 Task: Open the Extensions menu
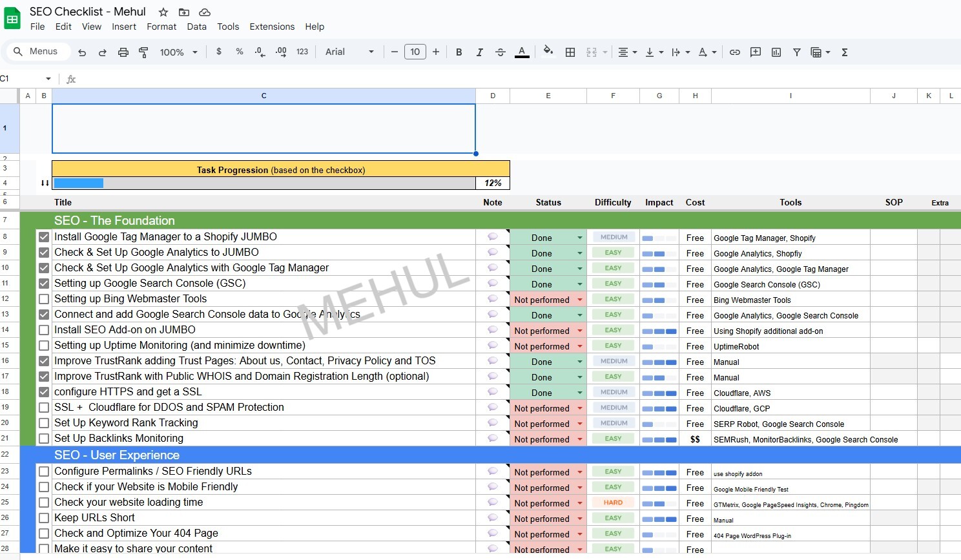(x=272, y=26)
